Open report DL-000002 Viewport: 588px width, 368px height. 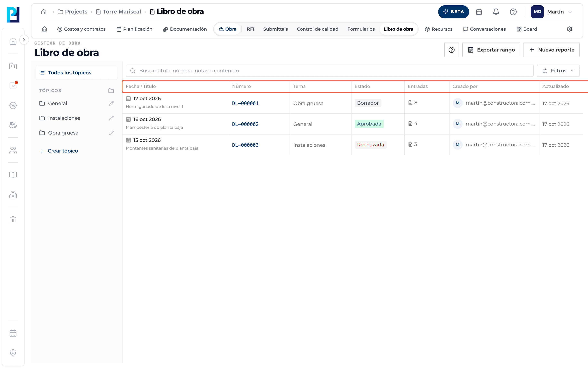click(245, 124)
